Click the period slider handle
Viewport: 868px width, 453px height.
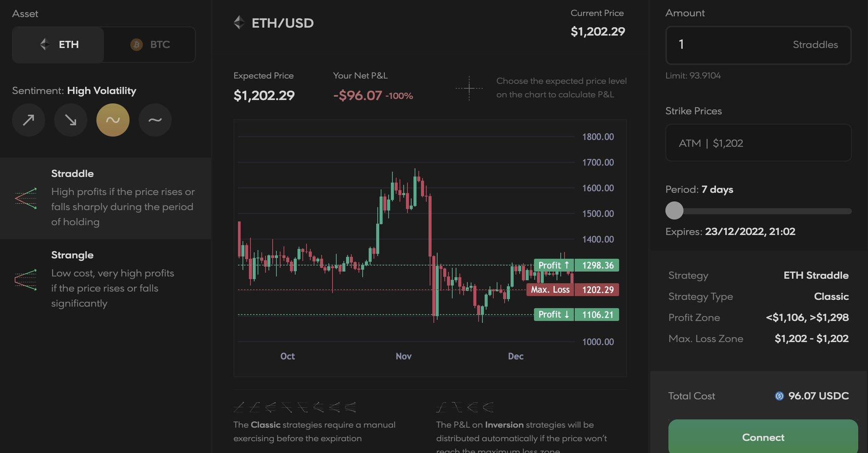pos(674,210)
